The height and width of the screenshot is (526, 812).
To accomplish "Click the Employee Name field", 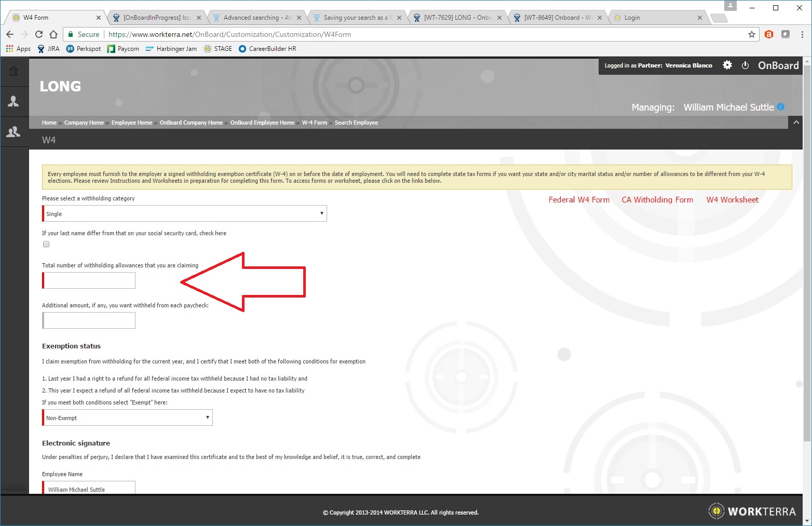I will (x=89, y=488).
